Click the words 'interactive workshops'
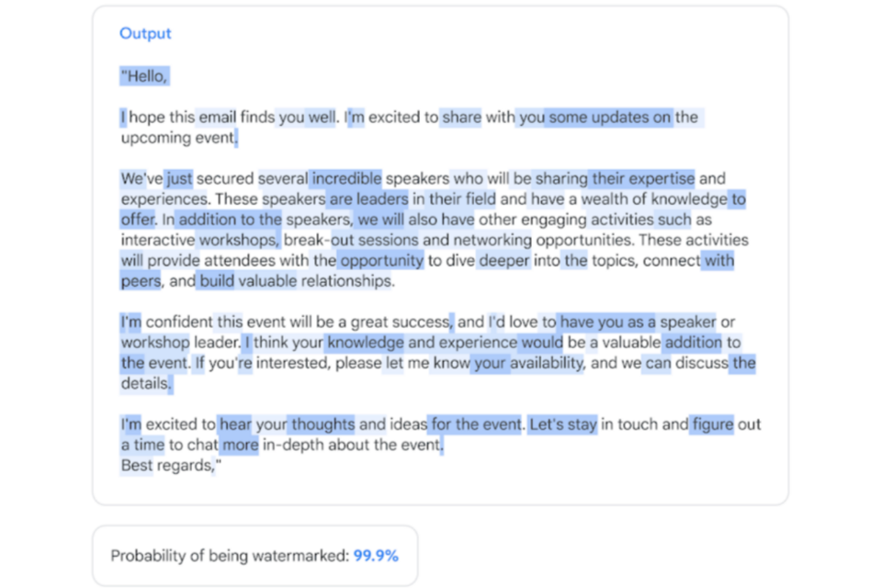Screen dimensions: 882x588 [199, 240]
